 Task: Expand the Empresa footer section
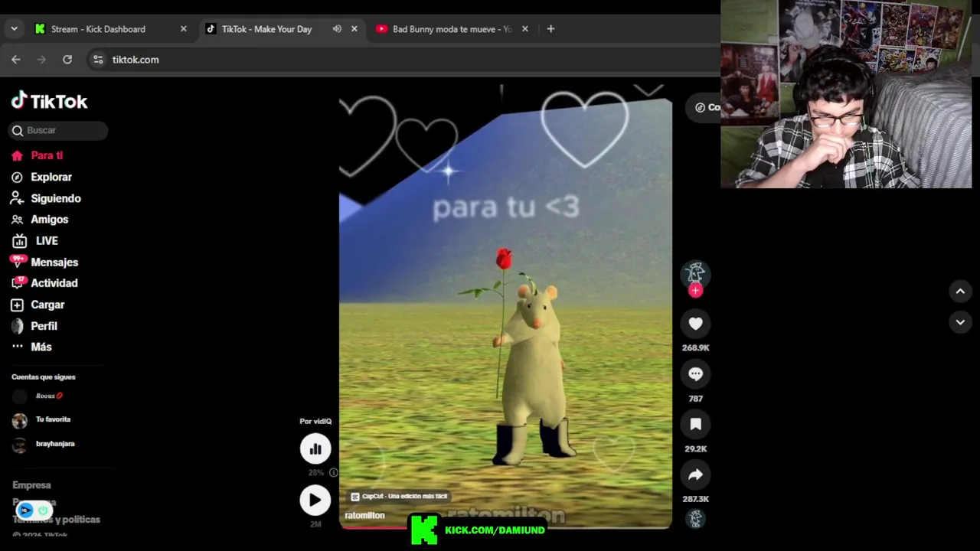click(x=31, y=485)
